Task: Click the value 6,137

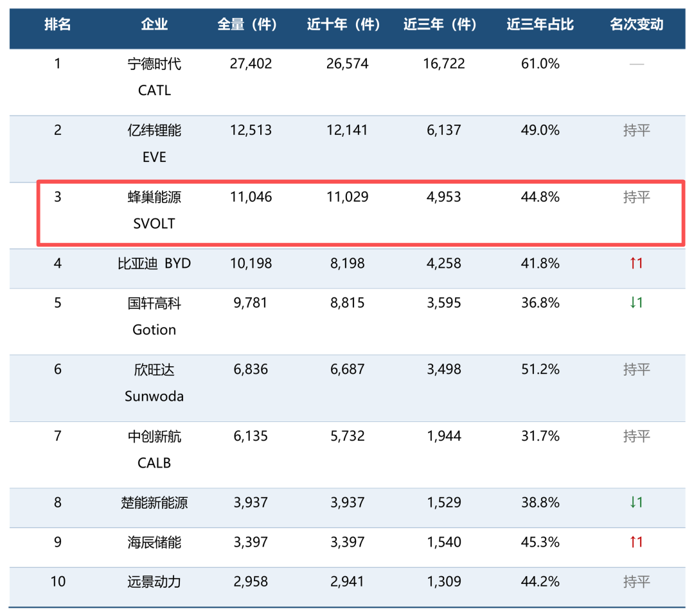Action: click(443, 130)
